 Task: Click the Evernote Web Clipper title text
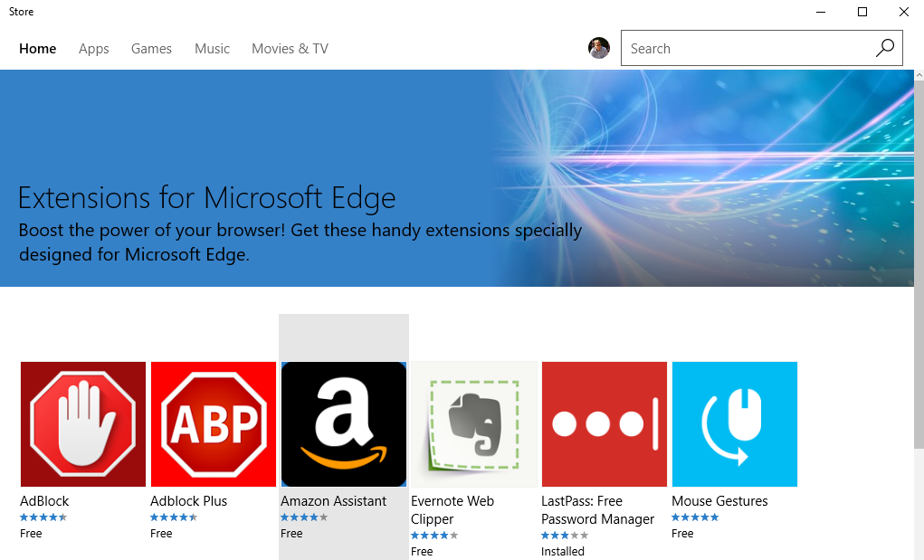pos(452,510)
